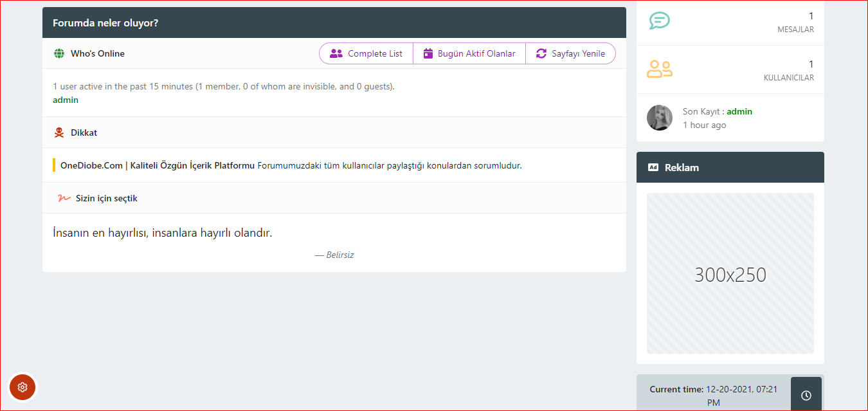Click the Reklam panel title
Image resolution: width=868 pixels, height=411 pixels.
682,167
